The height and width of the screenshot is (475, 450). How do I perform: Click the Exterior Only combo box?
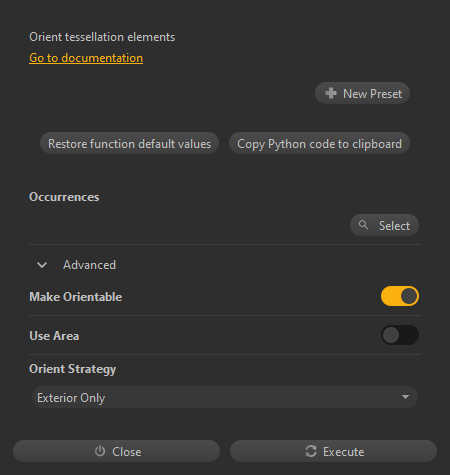pyautogui.click(x=225, y=397)
